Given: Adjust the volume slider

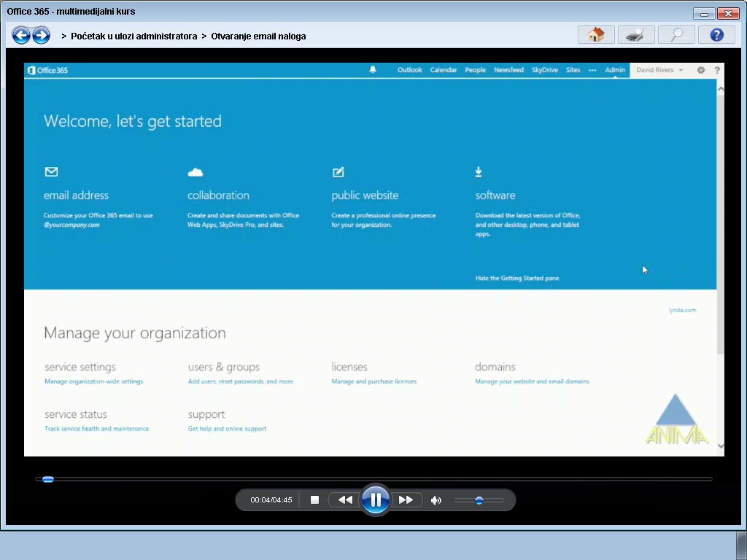Looking at the screenshot, I should [479, 499].
